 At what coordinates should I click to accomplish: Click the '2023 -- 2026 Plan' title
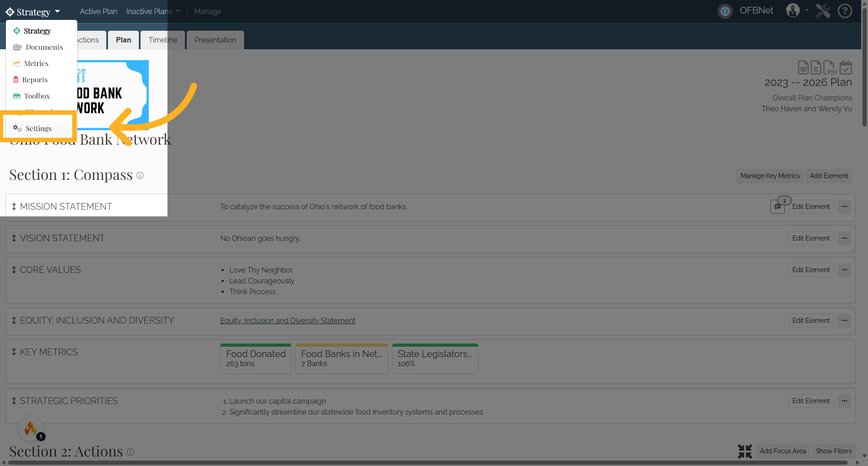pyautogui.click(x=808, y=82)
